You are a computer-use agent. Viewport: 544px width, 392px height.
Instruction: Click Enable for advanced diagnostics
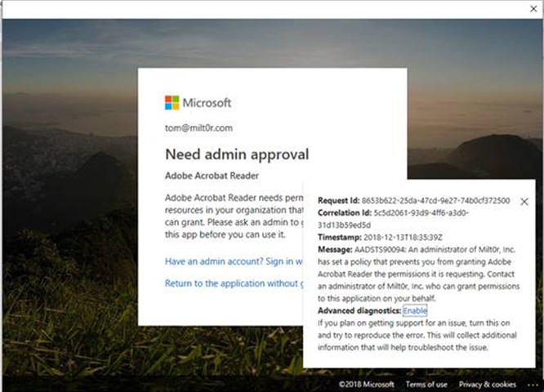click(x=415, y=310)
